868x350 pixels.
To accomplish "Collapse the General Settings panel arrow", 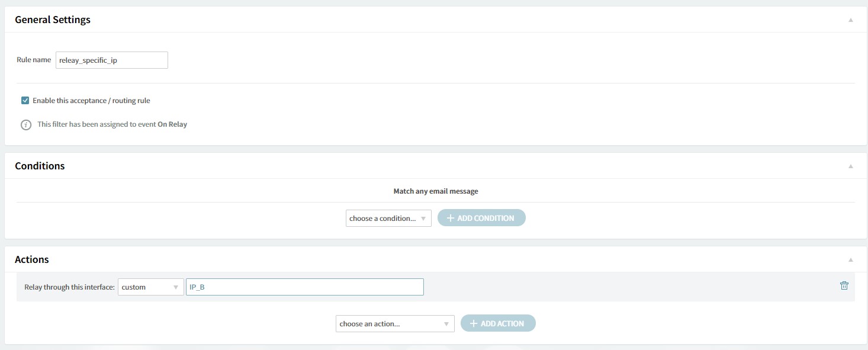I will pos(850,20).
